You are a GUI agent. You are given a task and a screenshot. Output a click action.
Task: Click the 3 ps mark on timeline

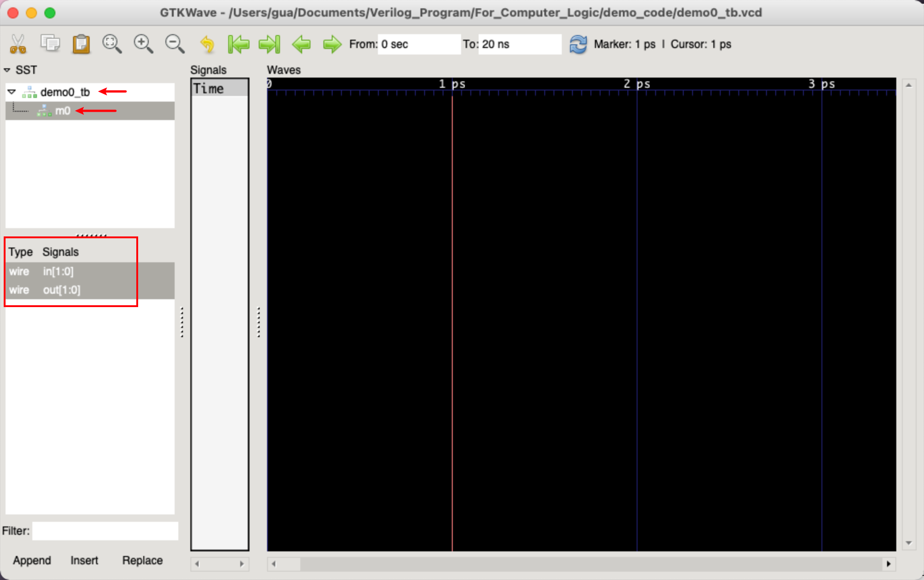pyautogui.click(x=821, y=84)
